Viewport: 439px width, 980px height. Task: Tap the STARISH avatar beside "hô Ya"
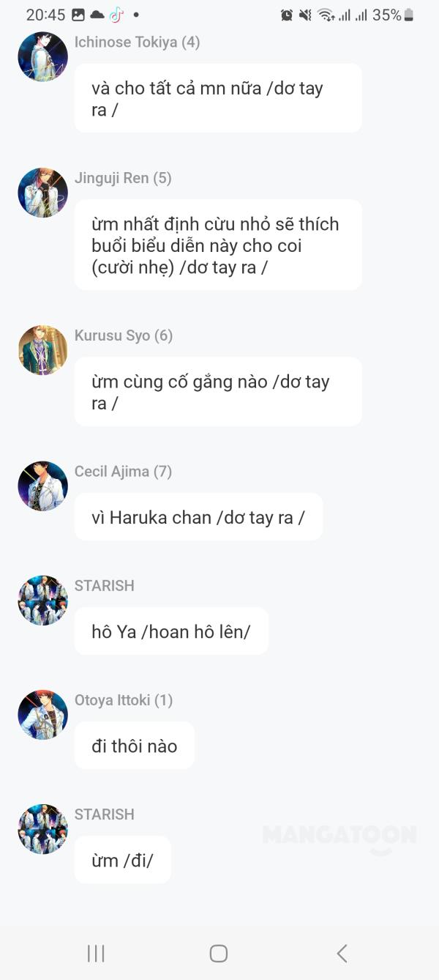coord(42,600)
